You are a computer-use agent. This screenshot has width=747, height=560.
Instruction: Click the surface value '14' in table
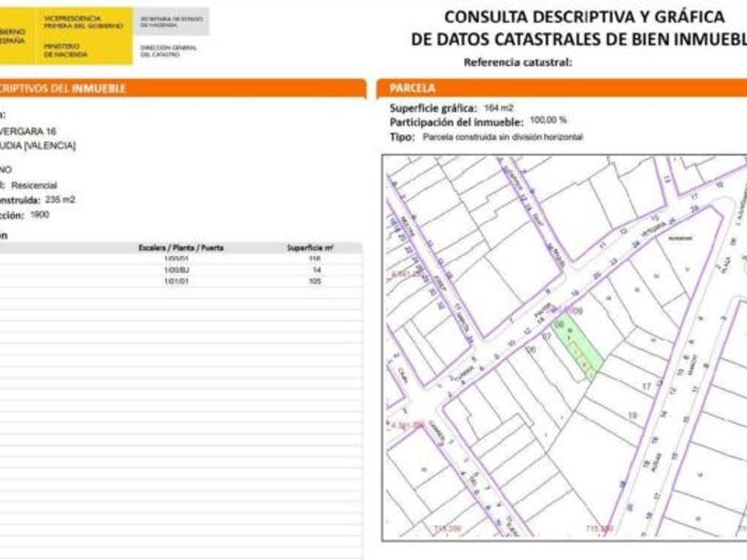click(317, 270)
